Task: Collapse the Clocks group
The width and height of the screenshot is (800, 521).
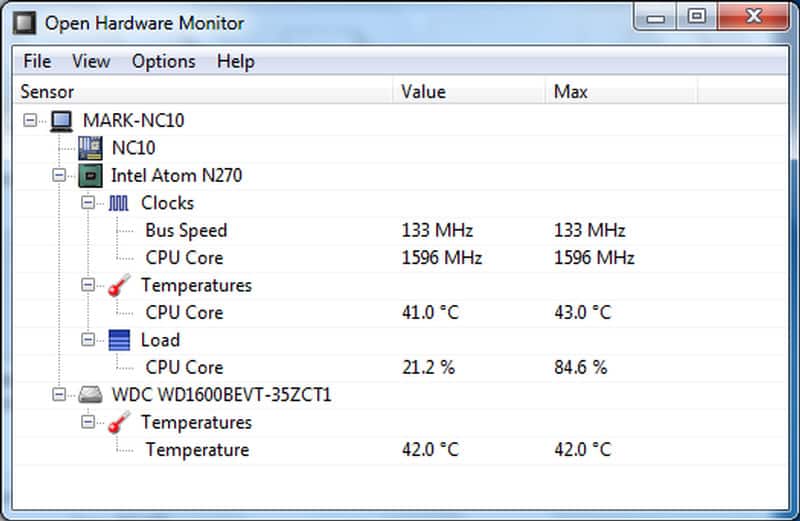Action: [x=89, y=203]
